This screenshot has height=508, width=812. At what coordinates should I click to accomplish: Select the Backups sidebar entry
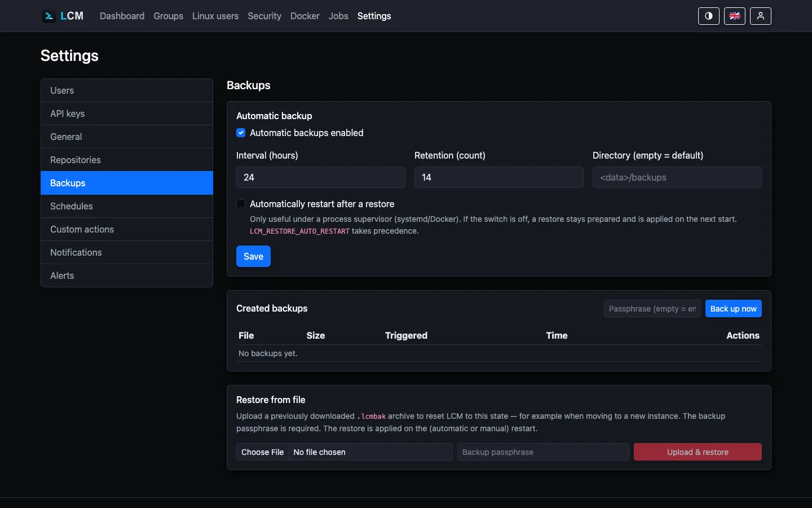coord(127,183)
